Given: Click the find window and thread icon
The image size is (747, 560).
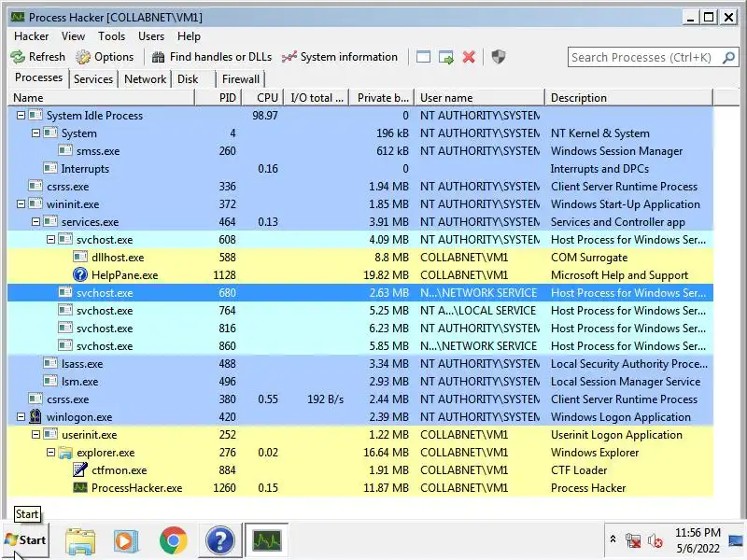Looking at the screenshot, I should click(446, 57).
